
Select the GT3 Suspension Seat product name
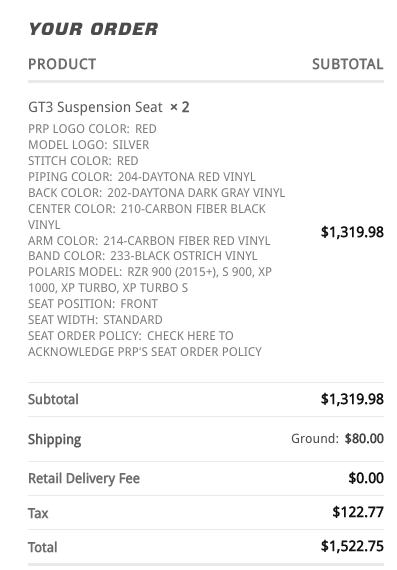(95, 108)
